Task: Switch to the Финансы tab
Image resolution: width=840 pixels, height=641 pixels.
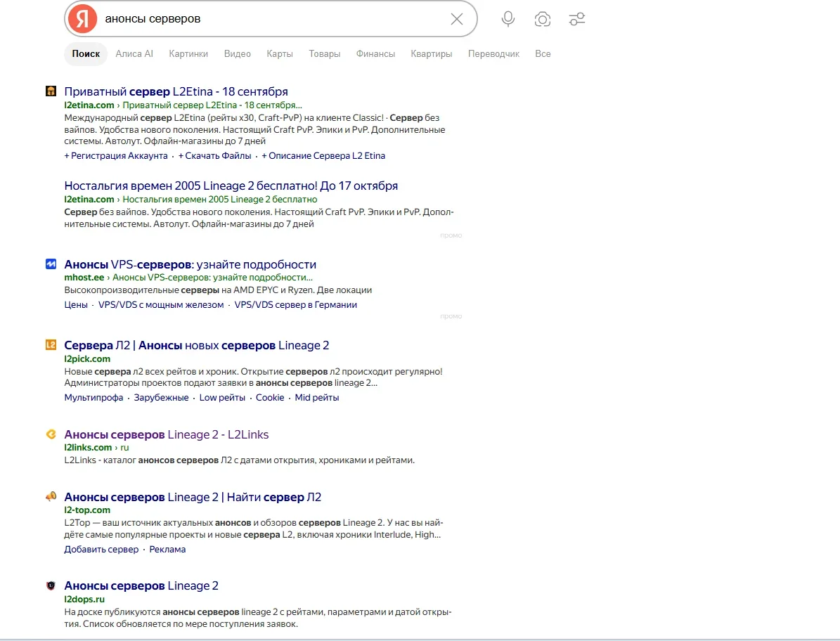Action: pos(375,53)
